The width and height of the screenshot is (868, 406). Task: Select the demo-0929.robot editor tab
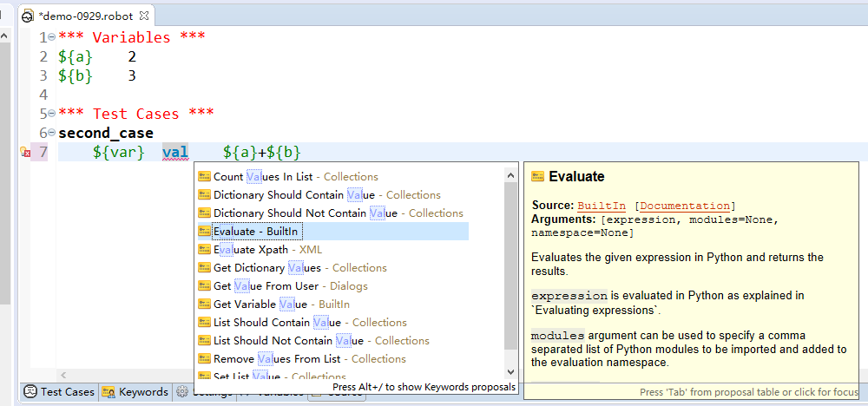click(x=86, y=16)
